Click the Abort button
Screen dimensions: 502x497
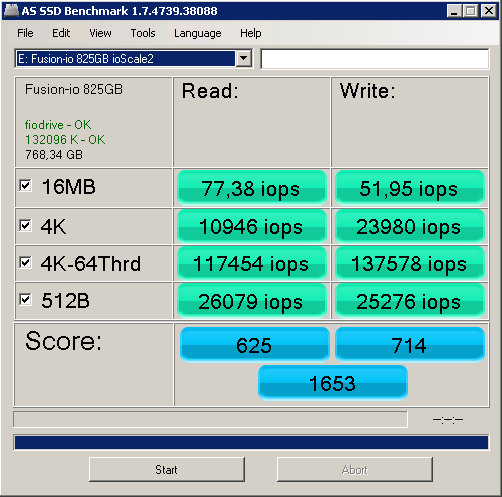click(x=355, y=469)
